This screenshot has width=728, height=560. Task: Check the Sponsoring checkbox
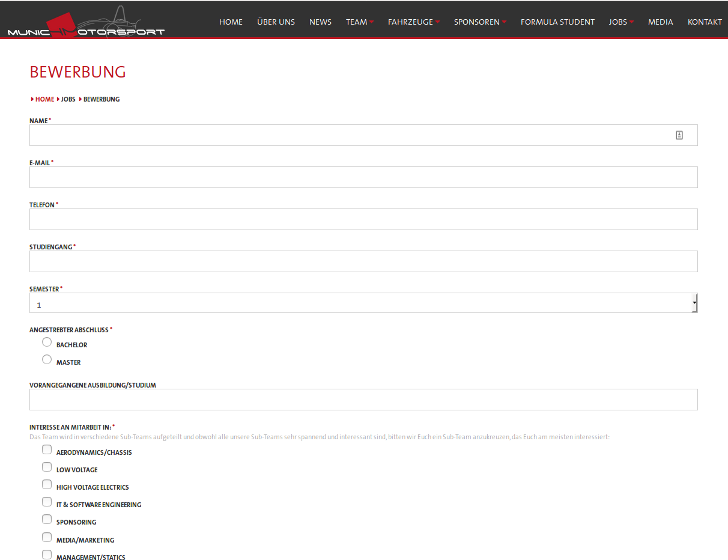[47, 519]
